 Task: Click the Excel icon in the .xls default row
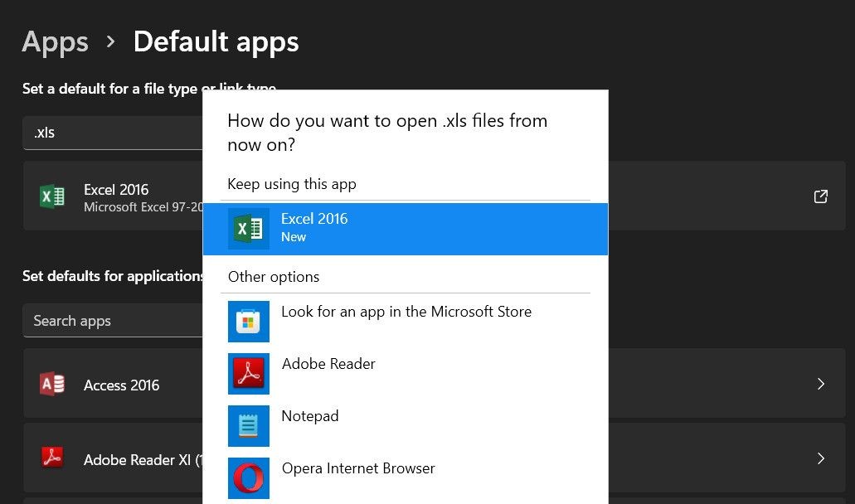click(x=52, y=196)
